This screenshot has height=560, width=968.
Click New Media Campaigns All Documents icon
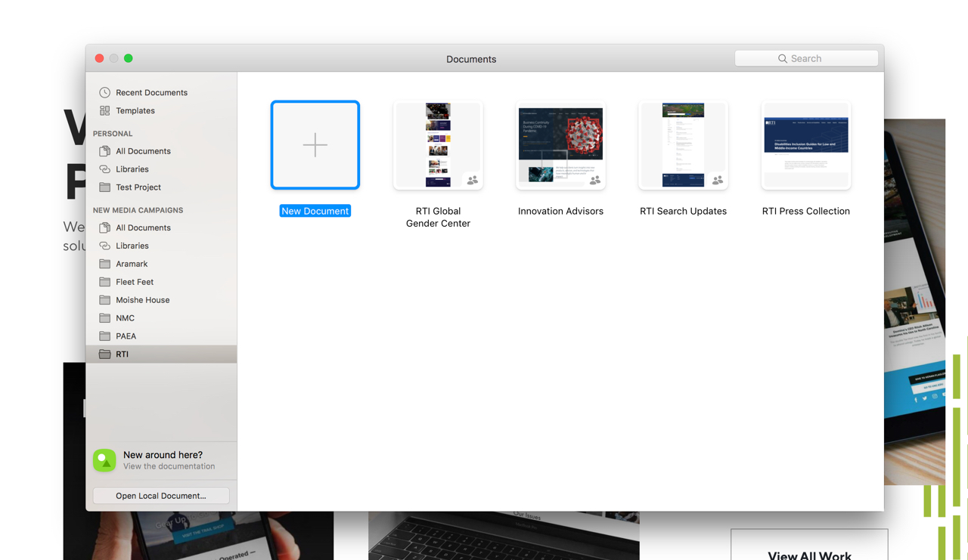point(105,227)
